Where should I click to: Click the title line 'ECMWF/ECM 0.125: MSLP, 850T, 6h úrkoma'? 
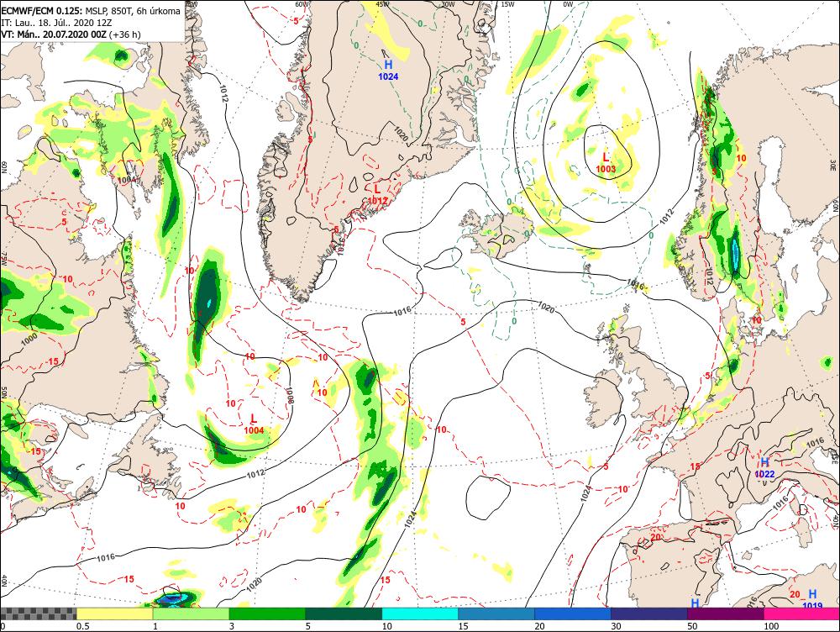[91, 11]
